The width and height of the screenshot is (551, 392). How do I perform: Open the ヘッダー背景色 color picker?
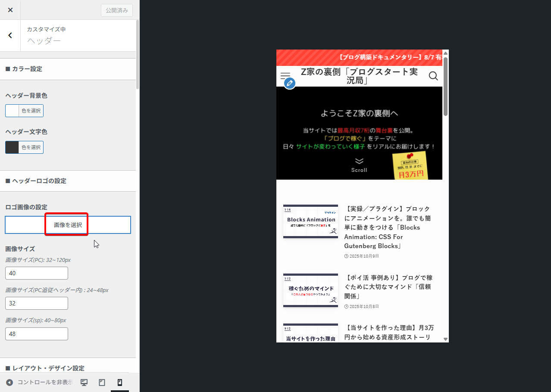coord(25,111)
